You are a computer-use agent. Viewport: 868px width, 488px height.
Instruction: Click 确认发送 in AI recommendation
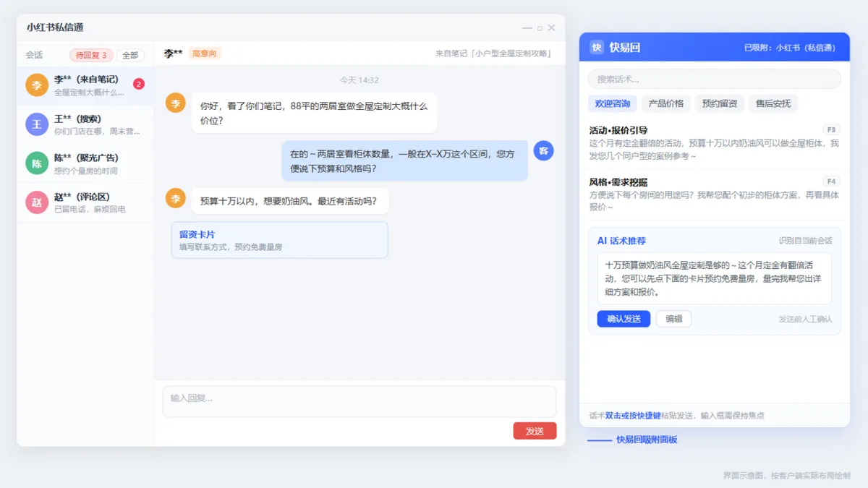624,319
